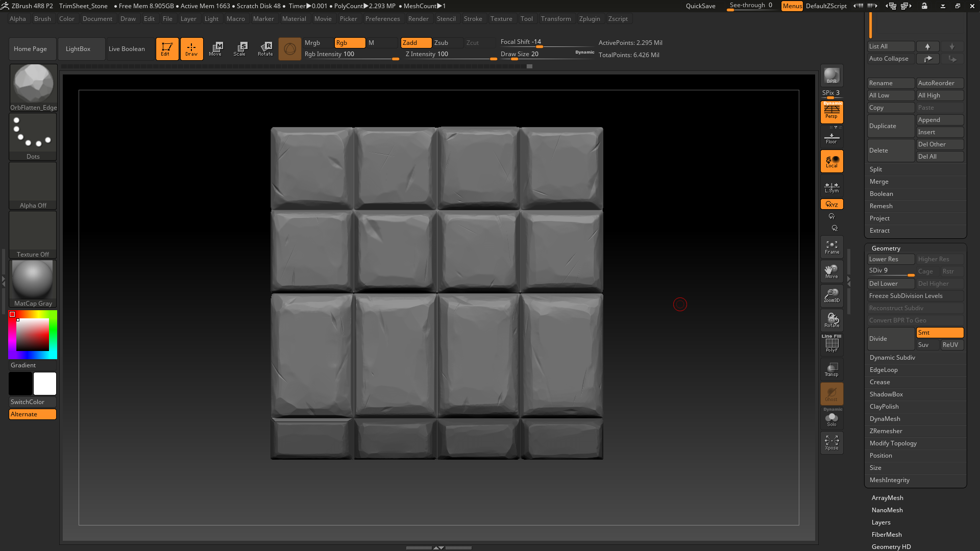
Task: Click the right-shelf Rotate view icon
Action: pyautogui.click(x=831, y=320)
